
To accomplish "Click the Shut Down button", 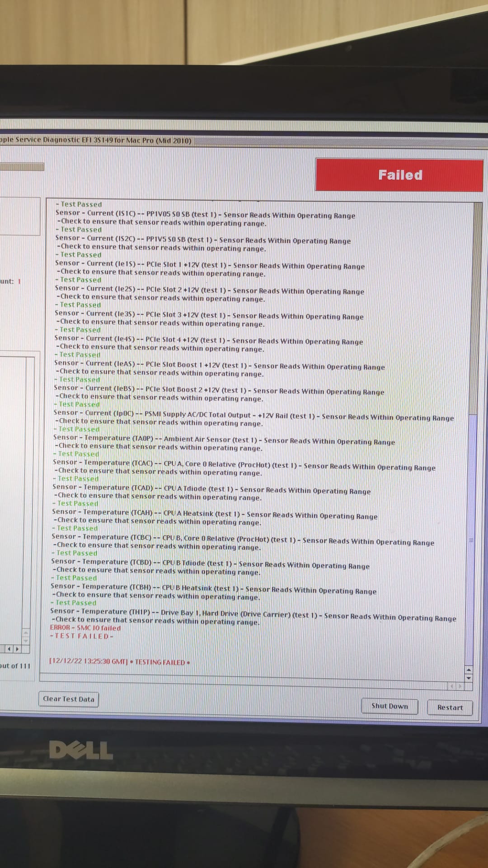I will point(389,706).
